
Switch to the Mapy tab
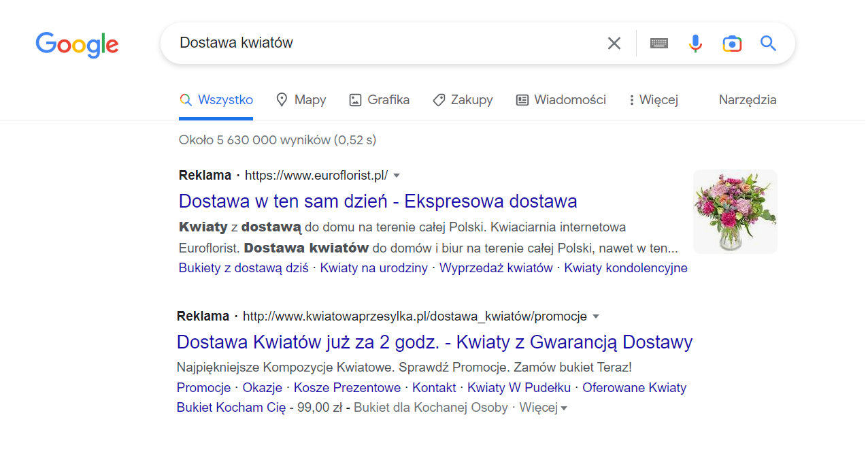click(x=301, y=100)
